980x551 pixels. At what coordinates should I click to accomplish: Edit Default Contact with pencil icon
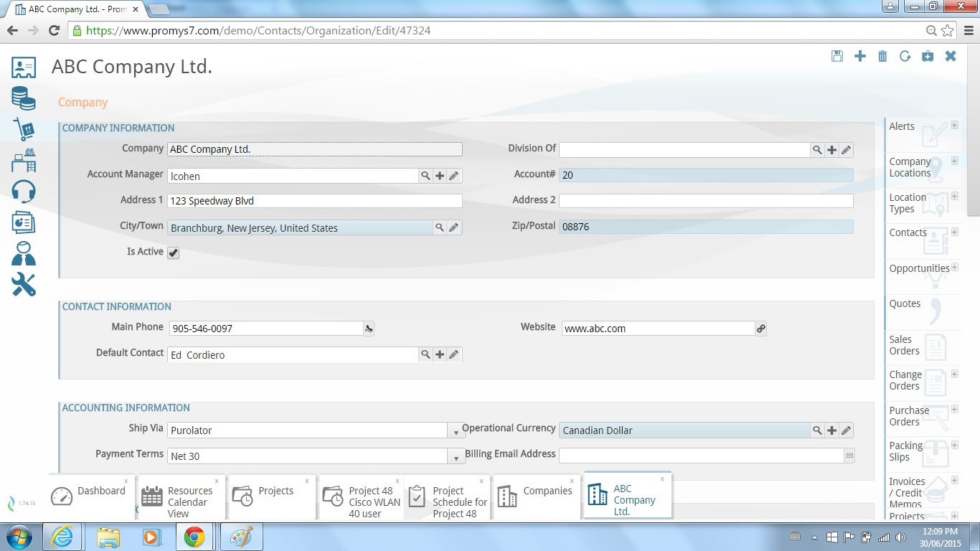coord(454,354)
